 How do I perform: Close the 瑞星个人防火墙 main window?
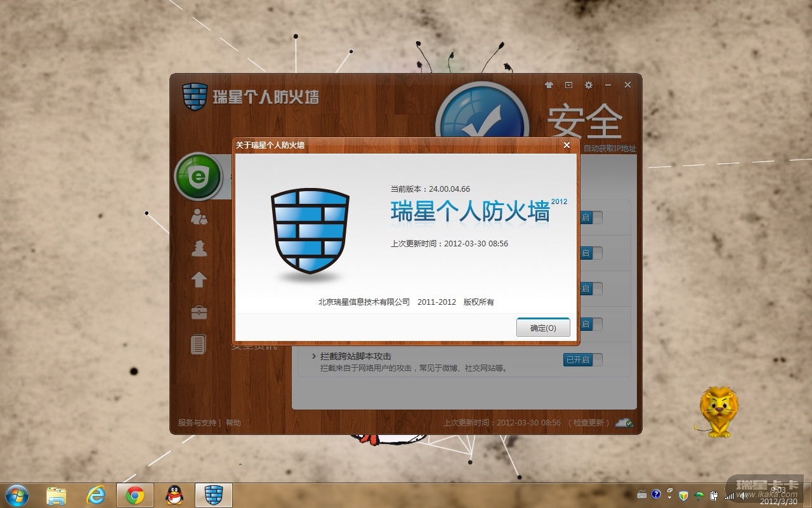pyautogui.click(x=627, y=85)
